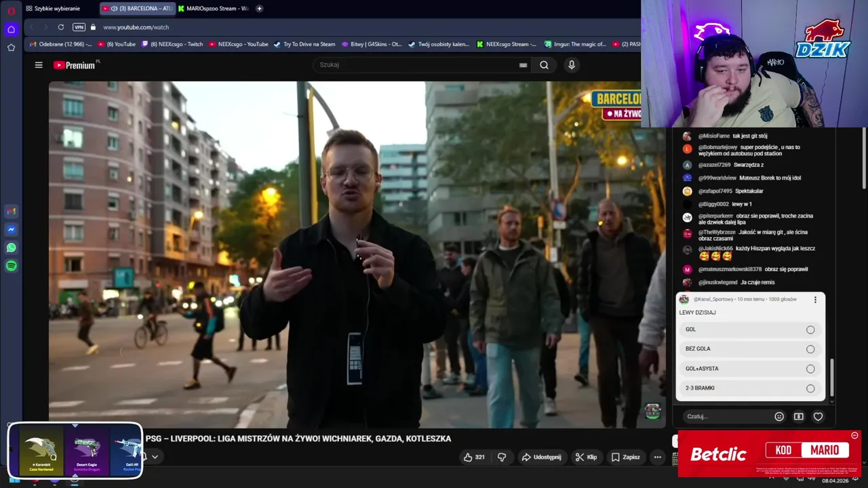Select GOL poll option
The image size is (868, 488).
(750, 329)
